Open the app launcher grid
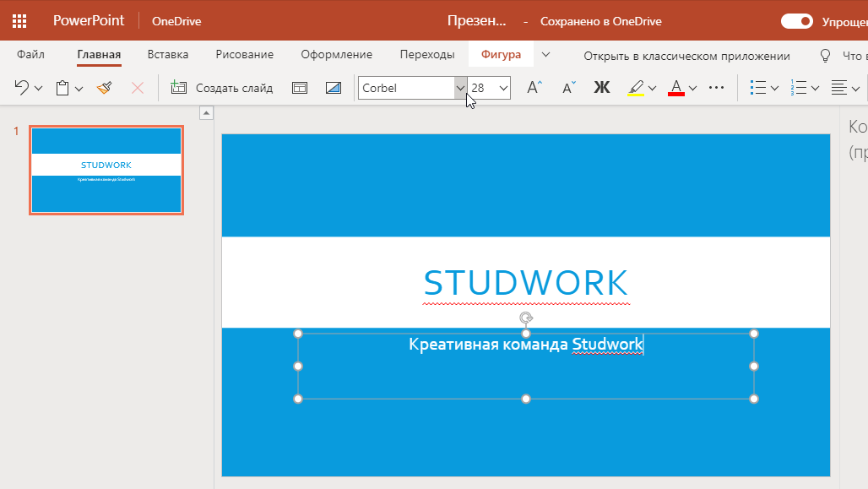This screenshot has height=489, width=868. click(19, 21)
